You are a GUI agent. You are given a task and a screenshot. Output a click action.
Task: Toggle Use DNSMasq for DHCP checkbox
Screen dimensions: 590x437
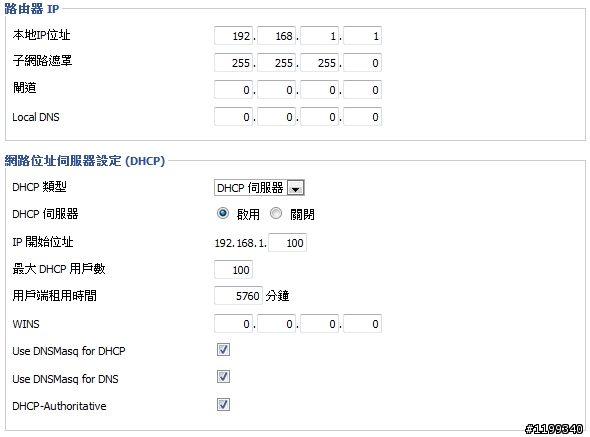224,350
